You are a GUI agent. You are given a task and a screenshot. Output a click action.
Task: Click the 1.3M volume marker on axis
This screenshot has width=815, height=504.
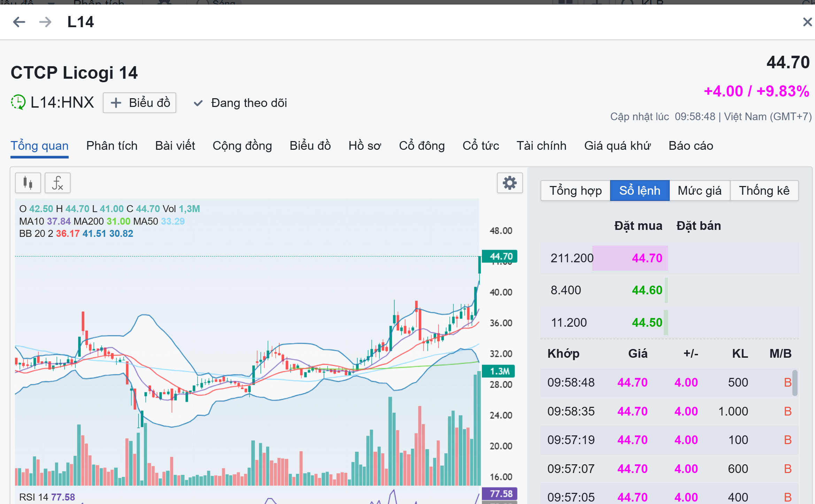coord(498,371)
